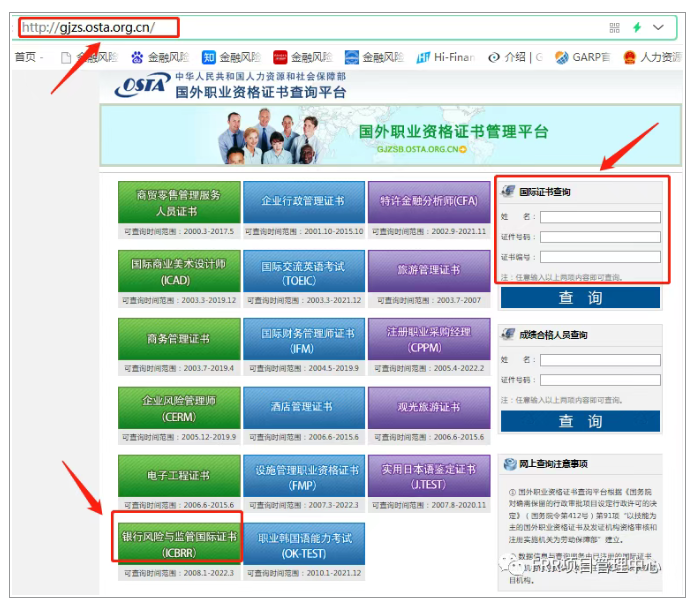Select 企业行政管理证书 tile
Screen dimensions: 692x606
304,202
